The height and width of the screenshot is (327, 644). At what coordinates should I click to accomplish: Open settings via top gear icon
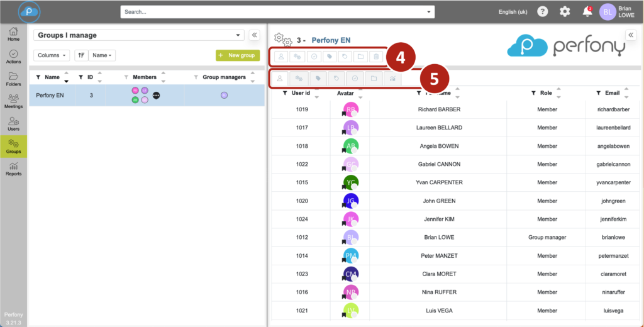click(565, 11)
